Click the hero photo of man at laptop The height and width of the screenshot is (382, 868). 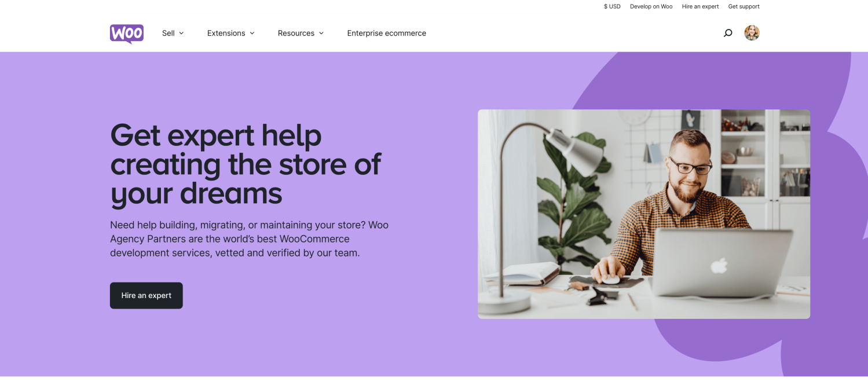click(x=644, y=214)
